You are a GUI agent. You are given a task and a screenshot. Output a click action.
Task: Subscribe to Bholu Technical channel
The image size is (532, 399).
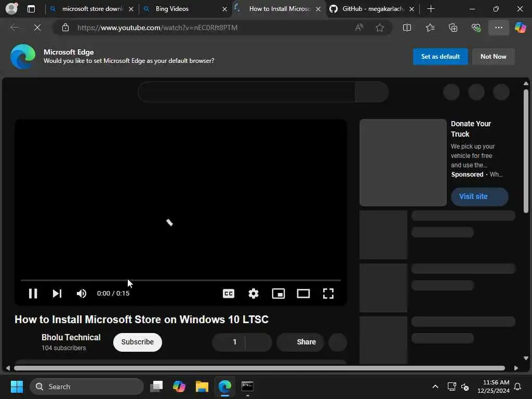coord(137,342)
